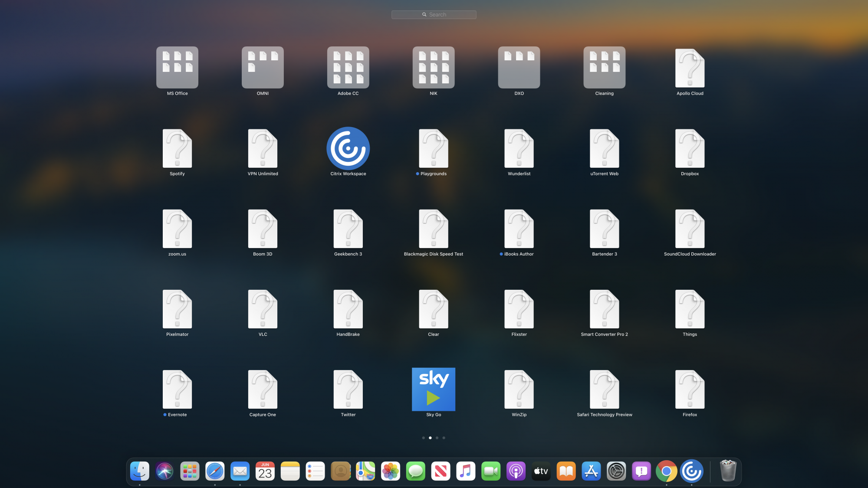Launch Dropbox app
868x488 pixels.
(690, 148)
